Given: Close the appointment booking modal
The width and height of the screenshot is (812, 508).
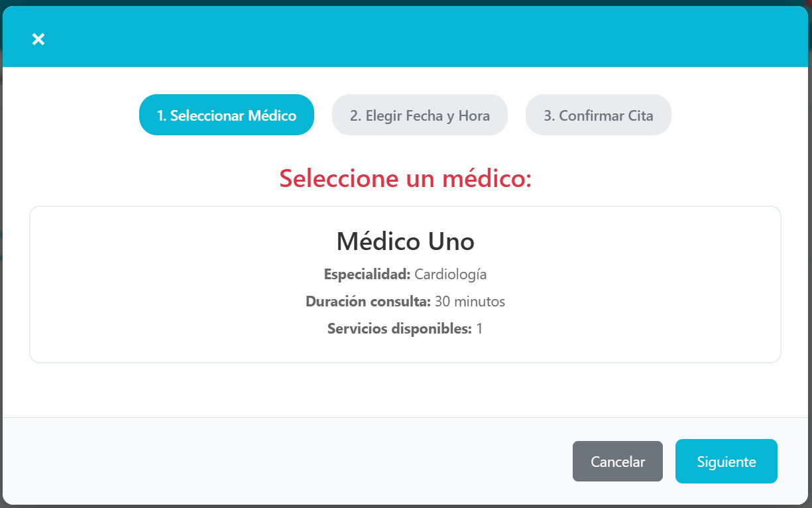Looking at the screenshot, I should (x=38, y=39).
